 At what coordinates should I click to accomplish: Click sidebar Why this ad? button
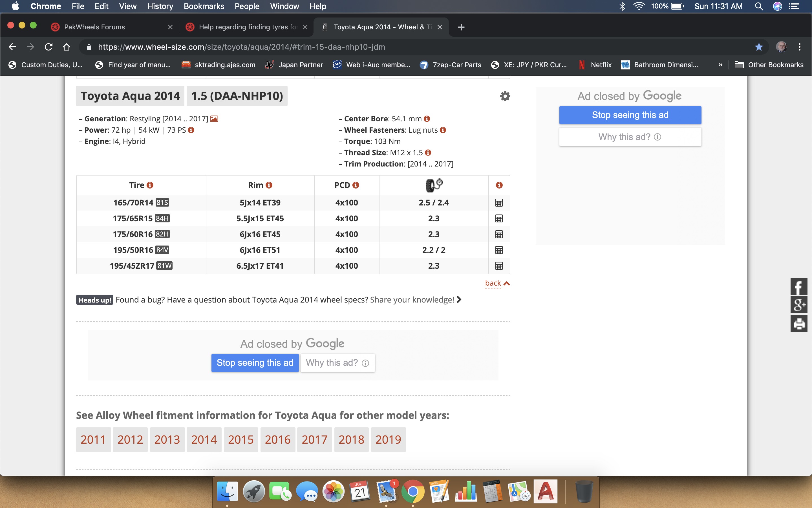tap(630, 137)
